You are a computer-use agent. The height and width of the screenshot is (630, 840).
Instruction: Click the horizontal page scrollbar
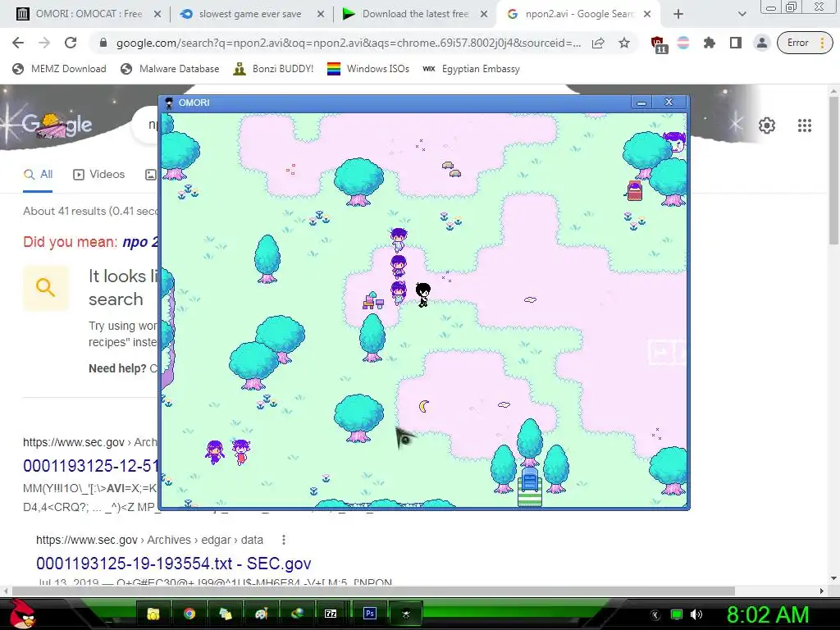click(373, 591)
